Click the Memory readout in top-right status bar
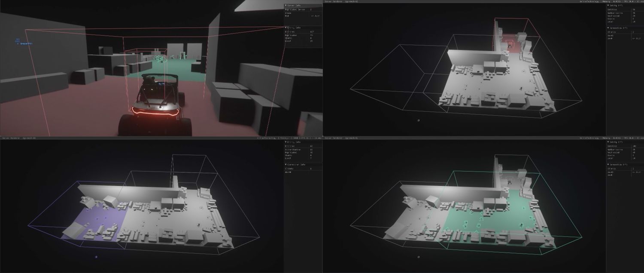 click(605, 2)
